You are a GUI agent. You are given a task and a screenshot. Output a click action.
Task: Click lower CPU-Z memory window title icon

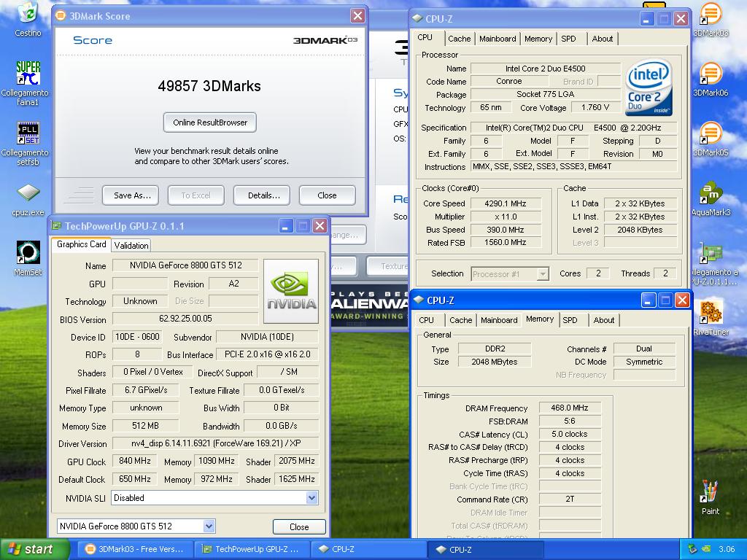(419, 300)
